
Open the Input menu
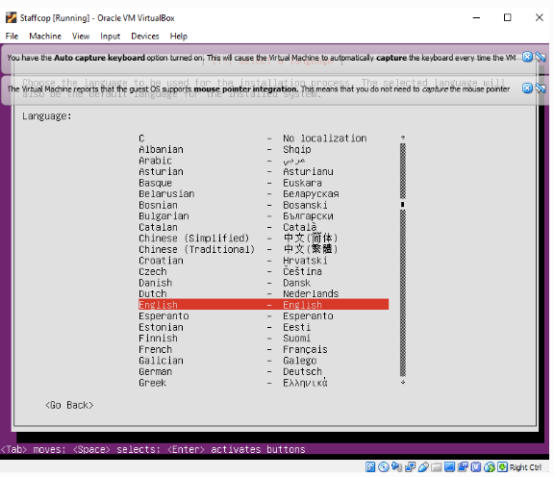(110, 36)
